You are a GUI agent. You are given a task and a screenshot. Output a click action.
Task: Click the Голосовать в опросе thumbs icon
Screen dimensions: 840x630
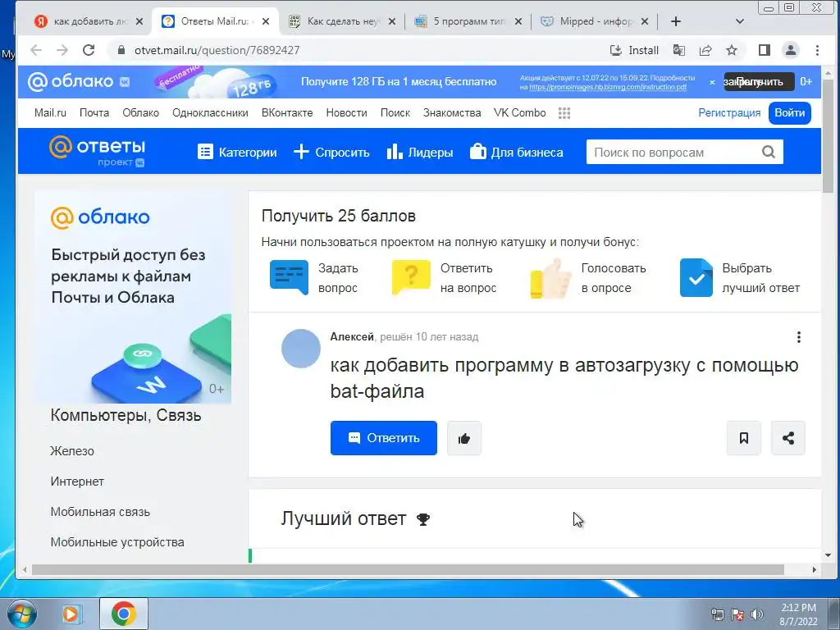[551, 277]
